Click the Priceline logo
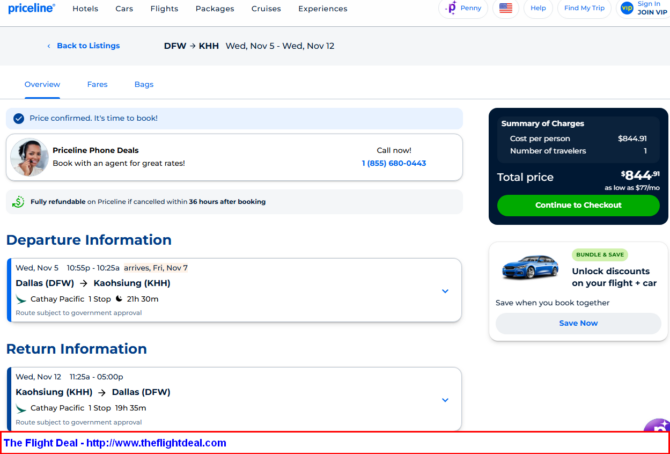This screenshot has height=454, width=670. click(31, 8)
